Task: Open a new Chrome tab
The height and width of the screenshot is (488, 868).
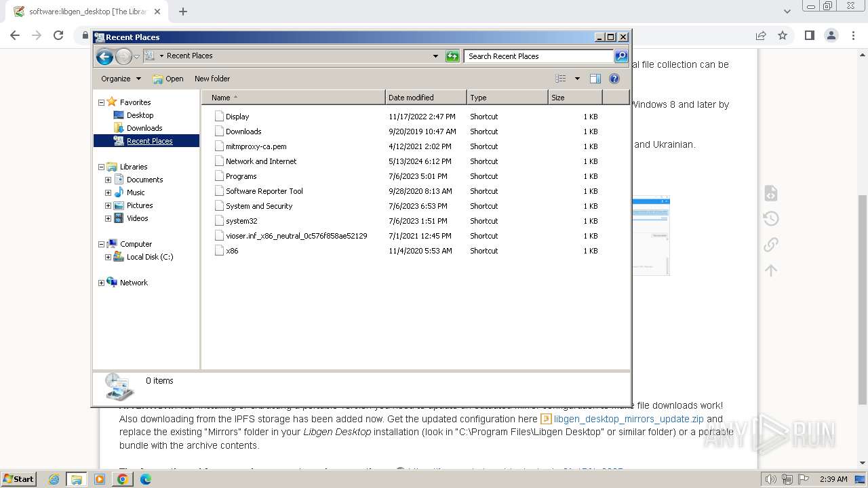Action: [183, 12]
